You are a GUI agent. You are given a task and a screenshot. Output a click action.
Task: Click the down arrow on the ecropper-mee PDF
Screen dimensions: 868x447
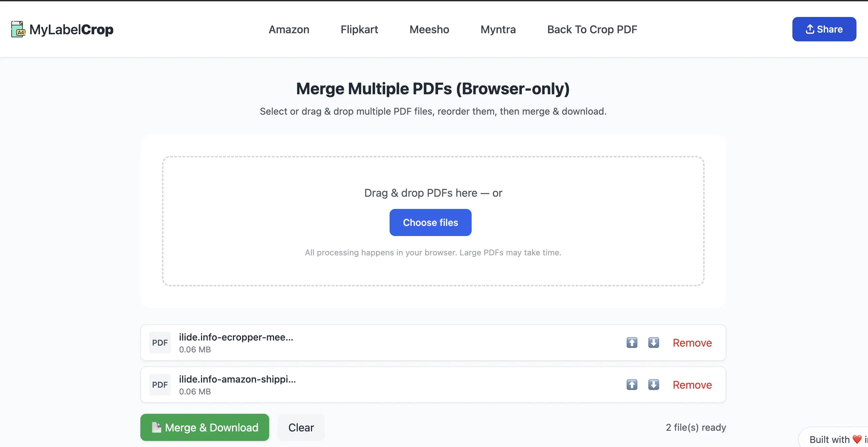pos(653,343)
